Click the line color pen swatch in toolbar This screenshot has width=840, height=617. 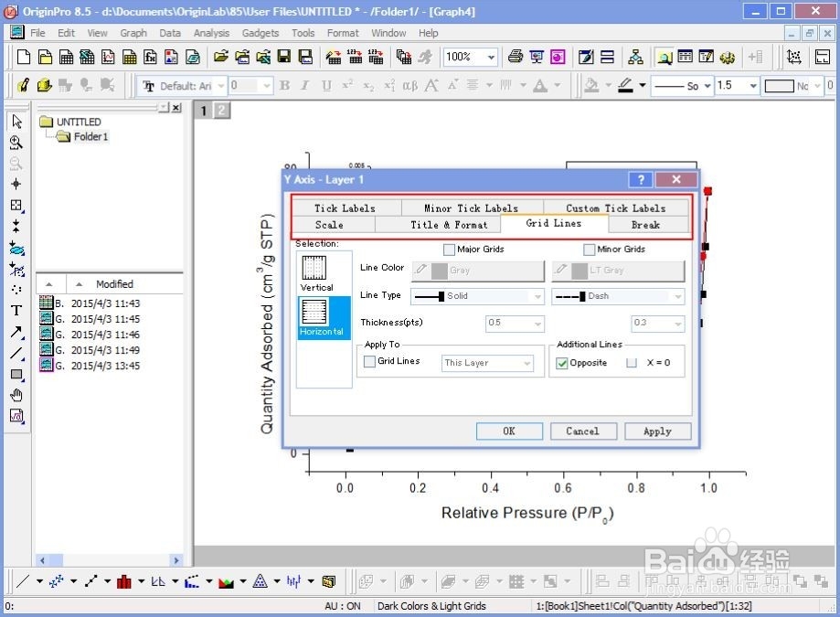(x=626, y=86)
